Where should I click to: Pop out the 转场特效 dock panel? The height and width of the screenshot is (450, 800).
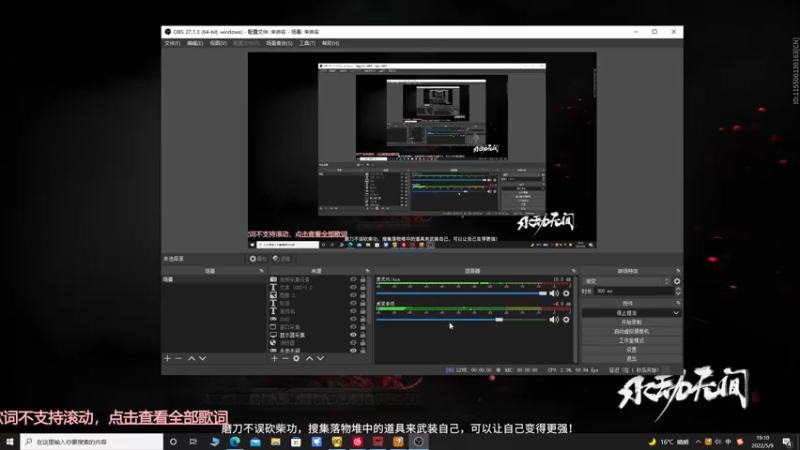(x=678, y=271)
